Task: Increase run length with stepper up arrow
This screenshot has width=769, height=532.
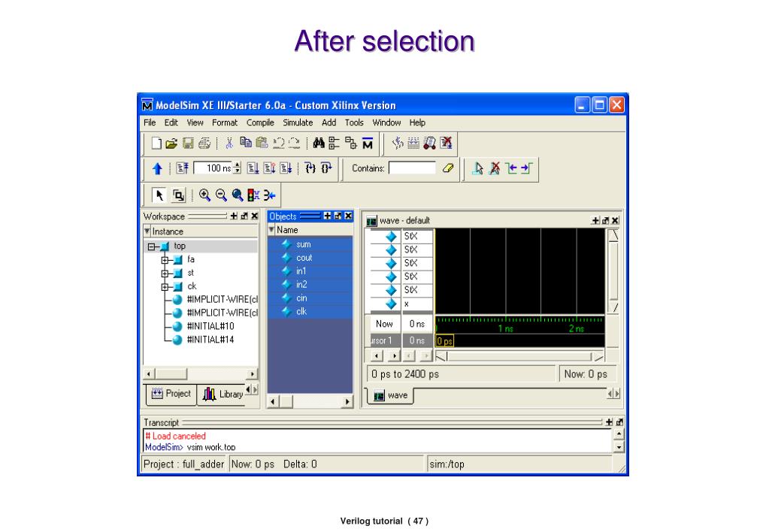Action: [238, 165]
